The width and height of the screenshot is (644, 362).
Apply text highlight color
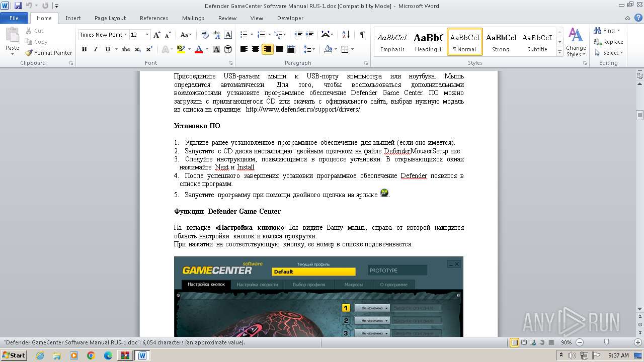[180, 49]
